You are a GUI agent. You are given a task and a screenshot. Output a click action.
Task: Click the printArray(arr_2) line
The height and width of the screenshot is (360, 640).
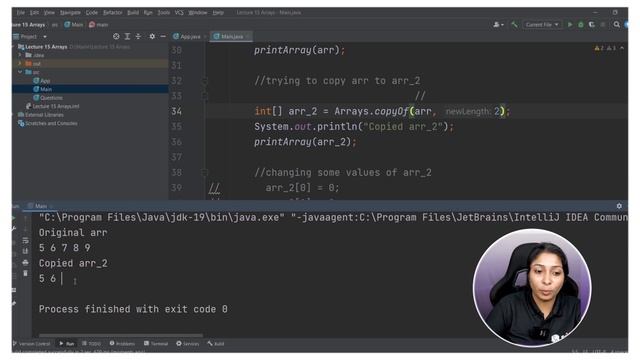[305, 142]
